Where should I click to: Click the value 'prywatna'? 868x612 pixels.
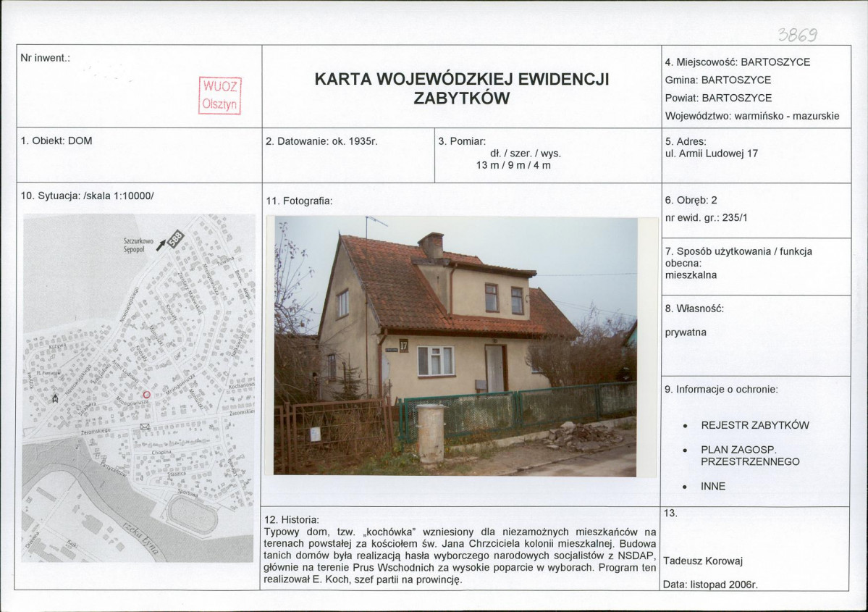coord(686,333)
